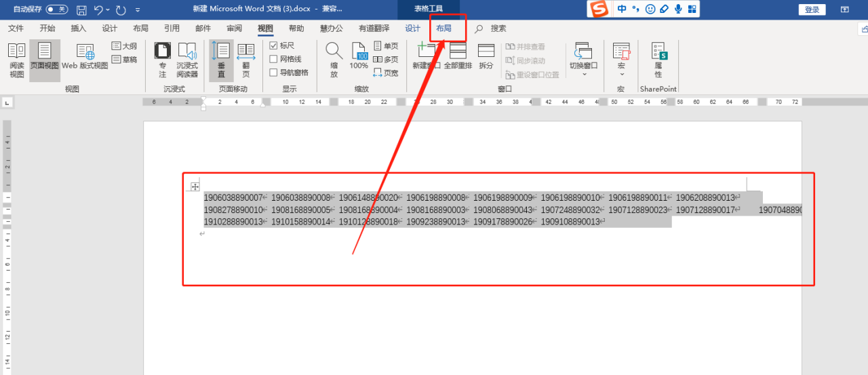
Task: Switch to 阅读视图 Read Mode
Action: pos(16,61)
